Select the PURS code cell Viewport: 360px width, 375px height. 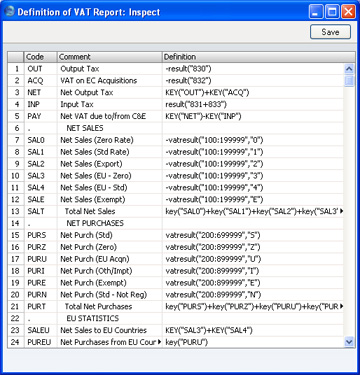(41, 235)
